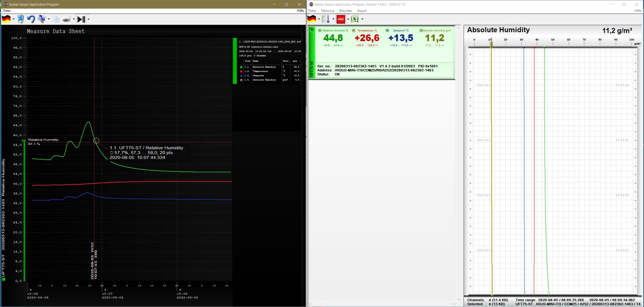Image resolution: width=644 pixels, height=307 pixels.
Task: Click the German flag in right window toolbar
Action: [x=312, y=19]
